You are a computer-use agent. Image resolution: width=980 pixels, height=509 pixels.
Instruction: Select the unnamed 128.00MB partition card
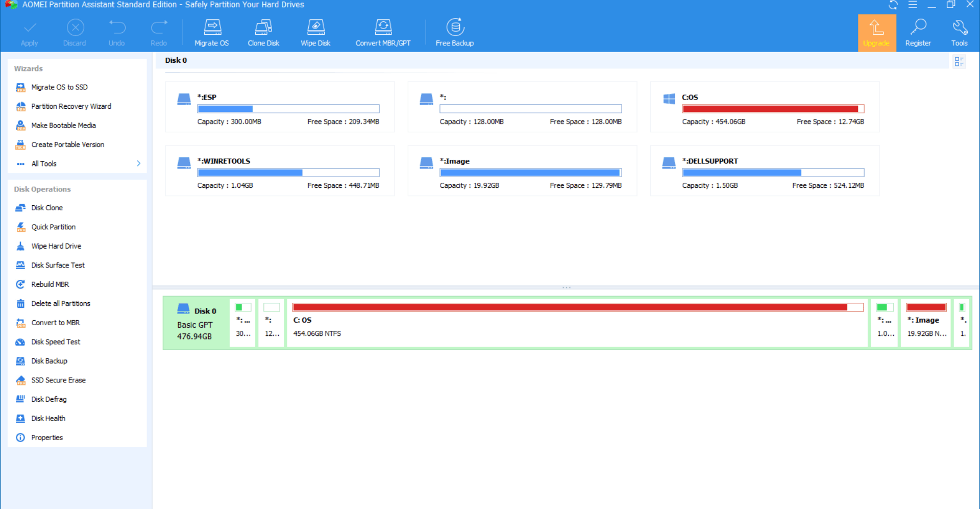[522, 107]
